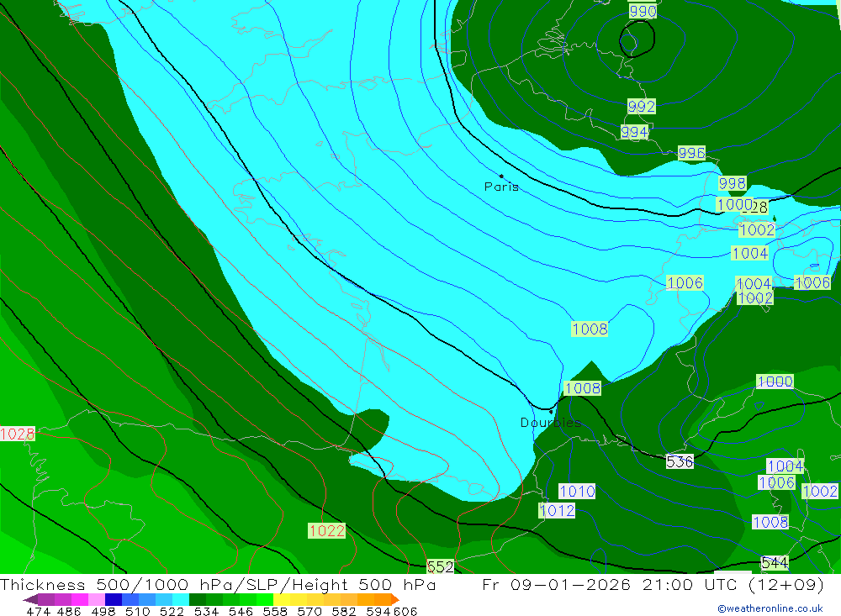Click the orange right arrow of the legend
The image size is (841, 616).
tap(395, 599)
